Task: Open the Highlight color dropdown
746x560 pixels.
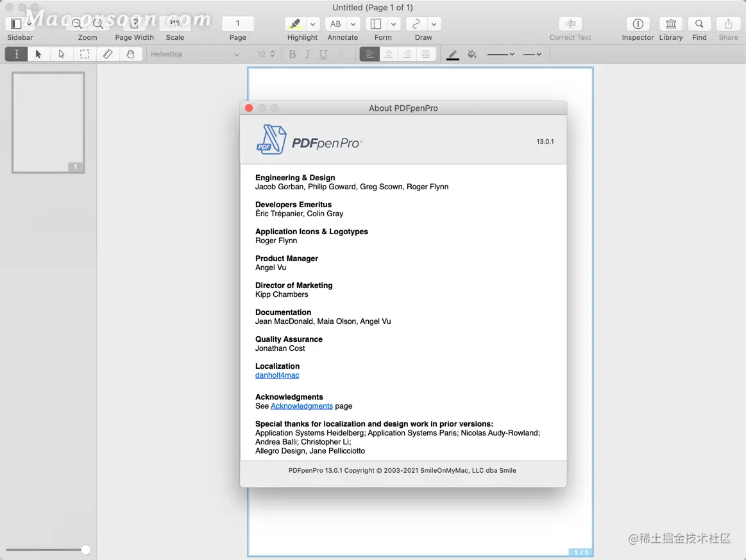Action: (x=312, y=24)
